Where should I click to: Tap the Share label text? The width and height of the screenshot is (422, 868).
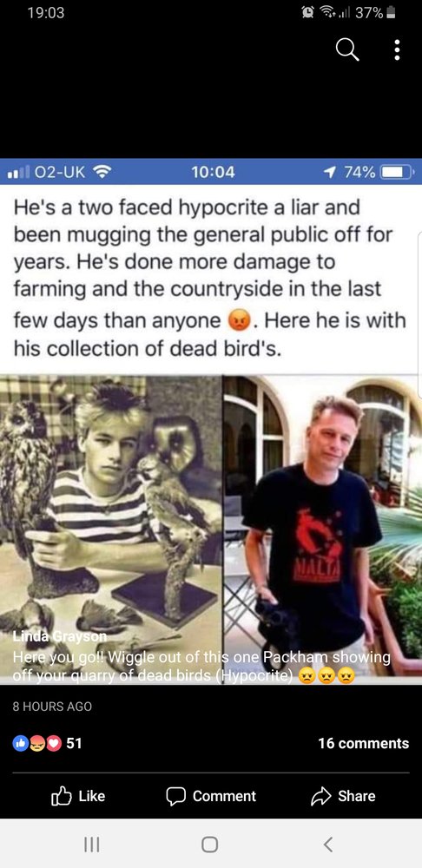(357, 796)
